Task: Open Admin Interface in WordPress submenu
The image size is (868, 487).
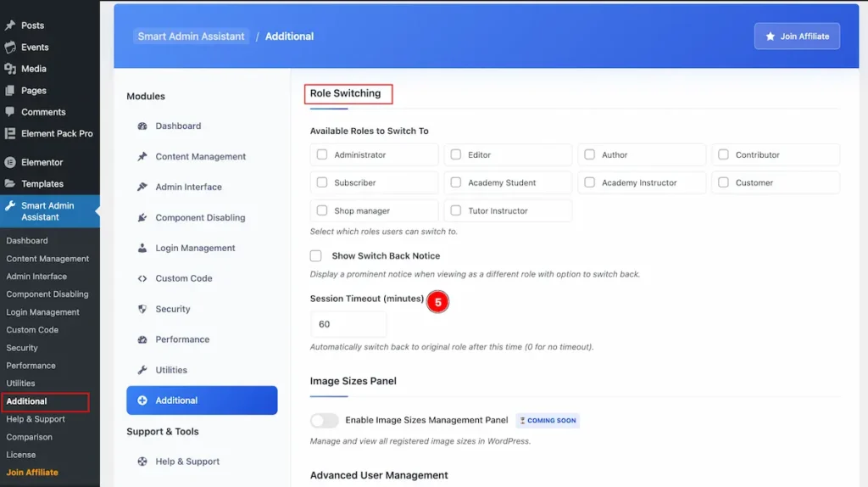Action: 36,277
